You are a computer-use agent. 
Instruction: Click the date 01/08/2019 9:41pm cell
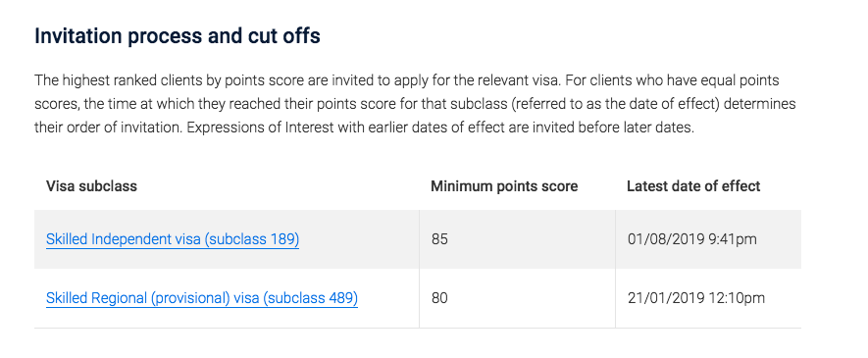692,239
